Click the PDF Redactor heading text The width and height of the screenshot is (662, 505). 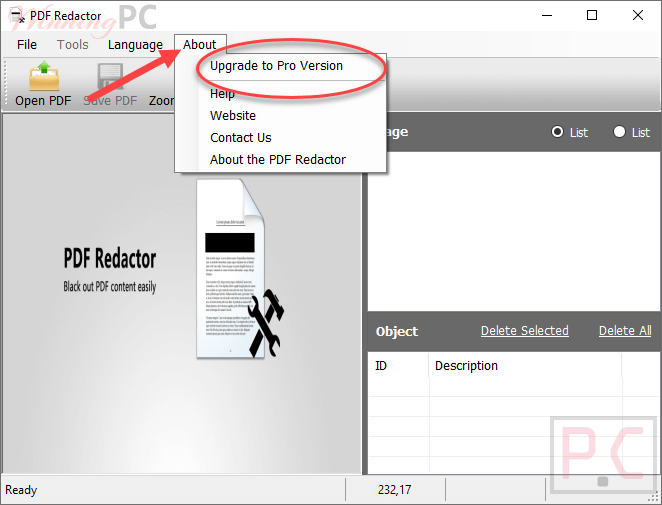tap(110, 258)
